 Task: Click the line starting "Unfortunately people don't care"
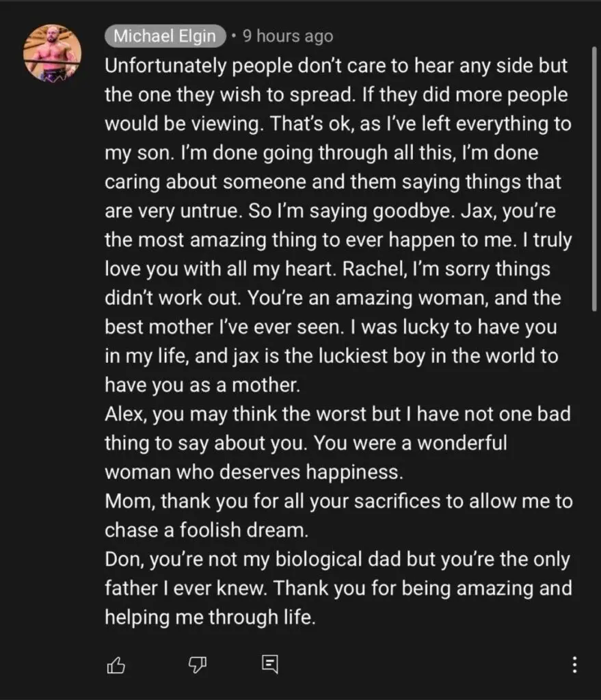336,66
